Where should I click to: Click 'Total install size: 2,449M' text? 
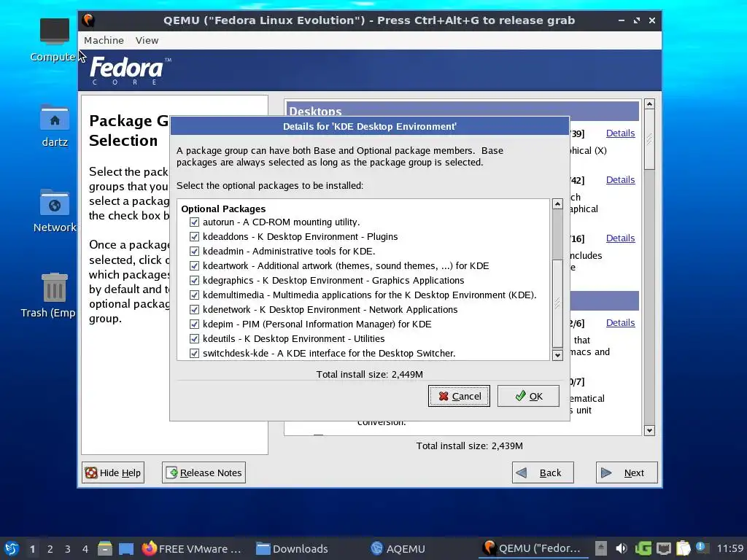coord(369,374)
